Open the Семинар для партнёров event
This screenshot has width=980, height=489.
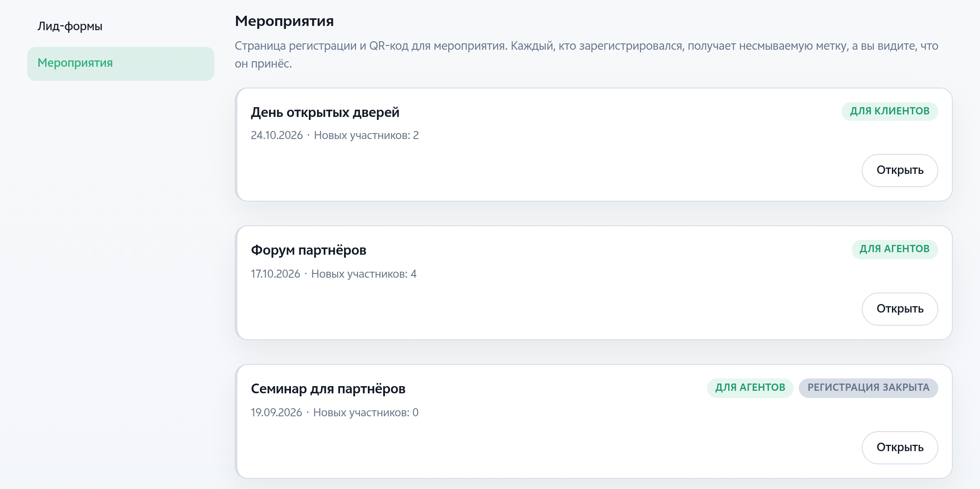(x=900, y=447)
